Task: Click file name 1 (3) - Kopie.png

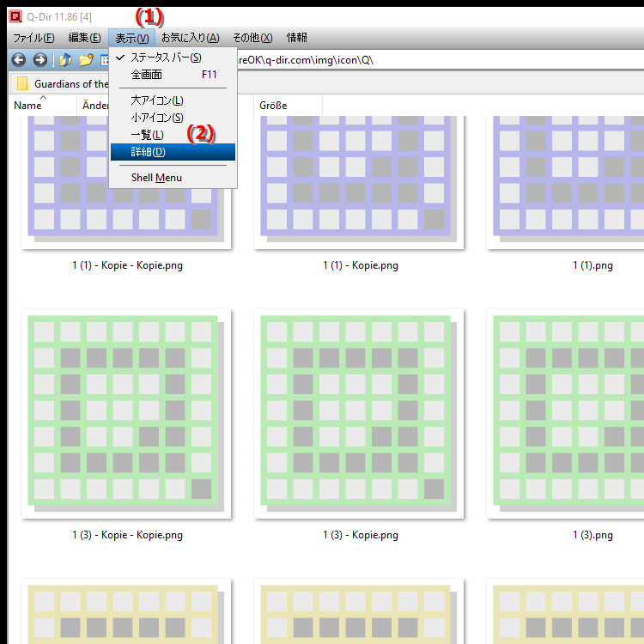Action: (360, 535)
